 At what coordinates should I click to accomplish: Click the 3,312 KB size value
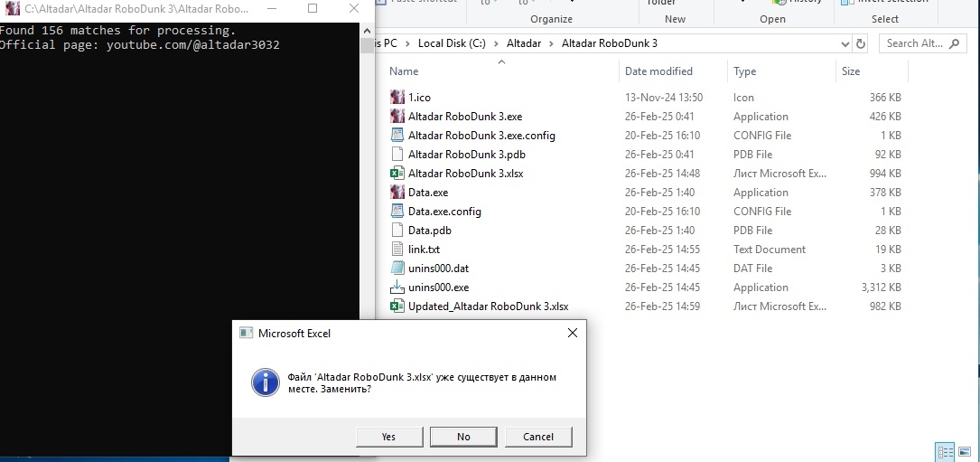click(881, 288)
